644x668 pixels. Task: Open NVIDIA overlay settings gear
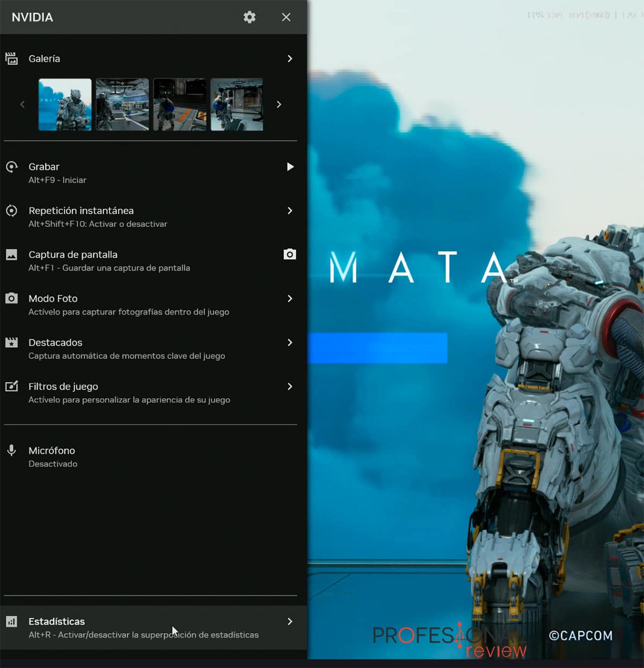250,17
